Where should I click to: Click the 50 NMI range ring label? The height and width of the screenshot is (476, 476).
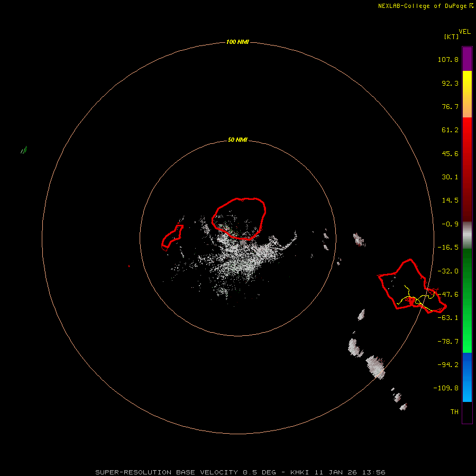point(237,140)
